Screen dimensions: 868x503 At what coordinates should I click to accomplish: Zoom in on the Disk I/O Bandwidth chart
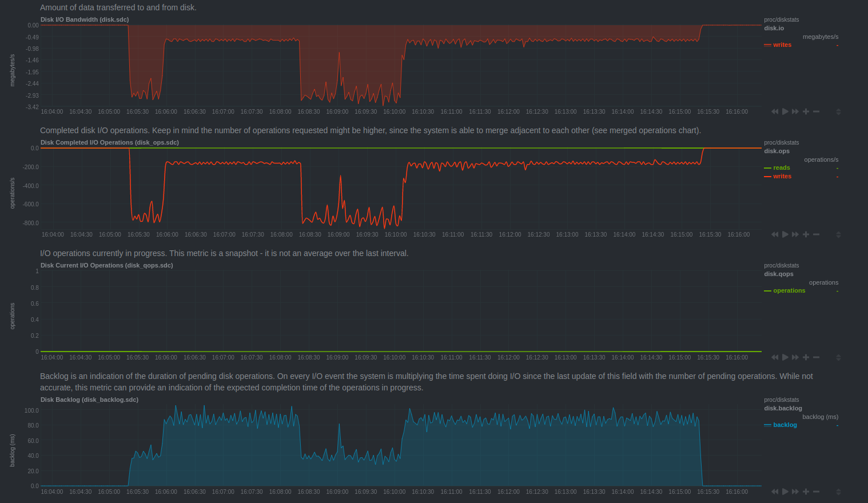pos(806,111)
